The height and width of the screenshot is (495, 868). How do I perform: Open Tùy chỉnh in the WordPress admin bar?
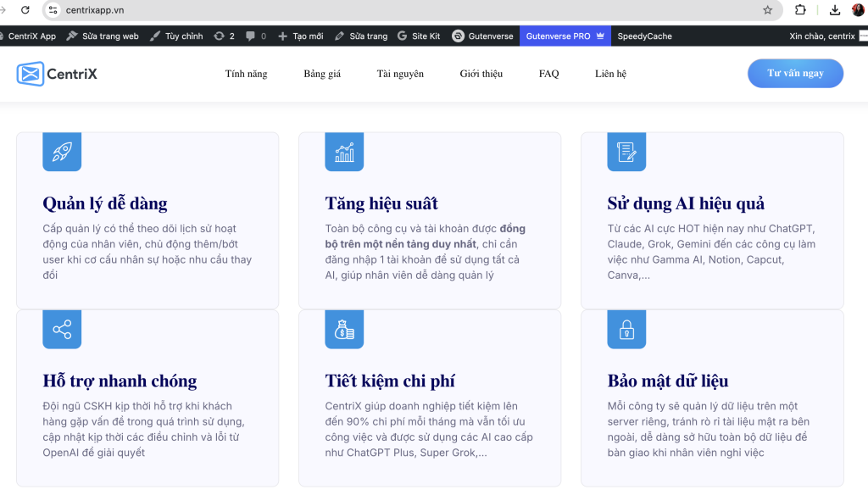[176, 36]
